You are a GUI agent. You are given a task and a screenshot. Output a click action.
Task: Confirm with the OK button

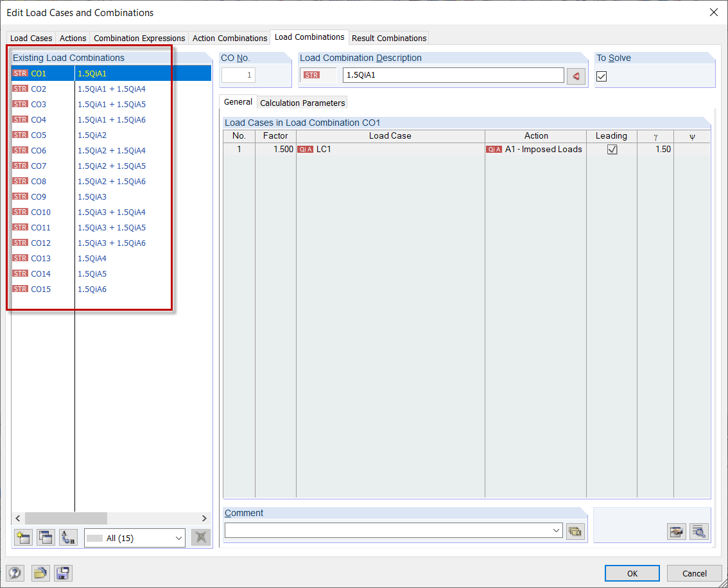click(632, 574)
